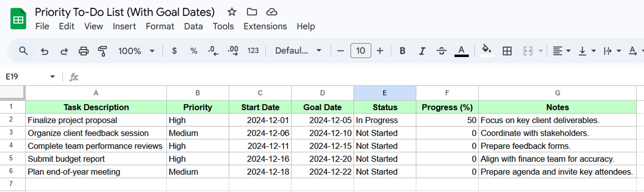The height and width of the screenshot is (192, 644).
Task: Expand the Default font family dropdown
Action: [298, 51]
